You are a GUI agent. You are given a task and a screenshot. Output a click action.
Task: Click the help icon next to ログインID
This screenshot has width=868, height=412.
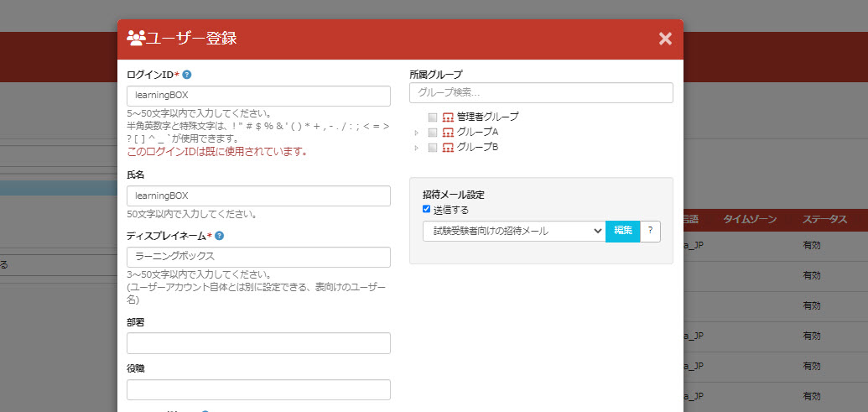click(187, 75)
